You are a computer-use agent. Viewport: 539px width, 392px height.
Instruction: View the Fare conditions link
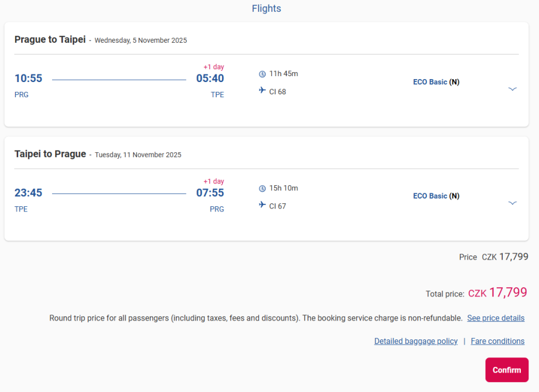tap(497, 341)
